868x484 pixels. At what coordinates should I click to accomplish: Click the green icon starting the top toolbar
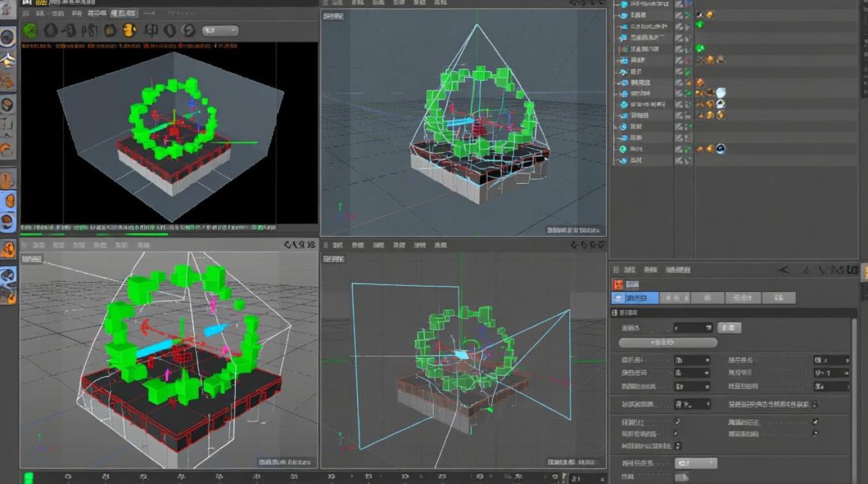click(x=30, y=30)
